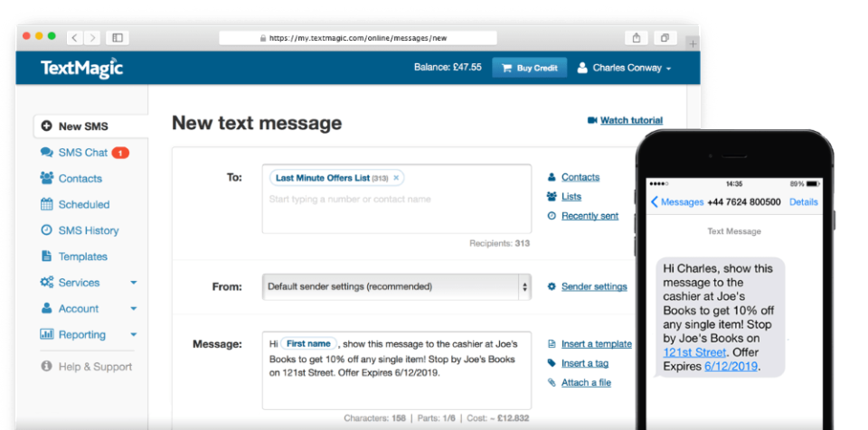Open the Charles Conway account dropdown
Viewport: 868px width, 430px height.
[624, 68]
